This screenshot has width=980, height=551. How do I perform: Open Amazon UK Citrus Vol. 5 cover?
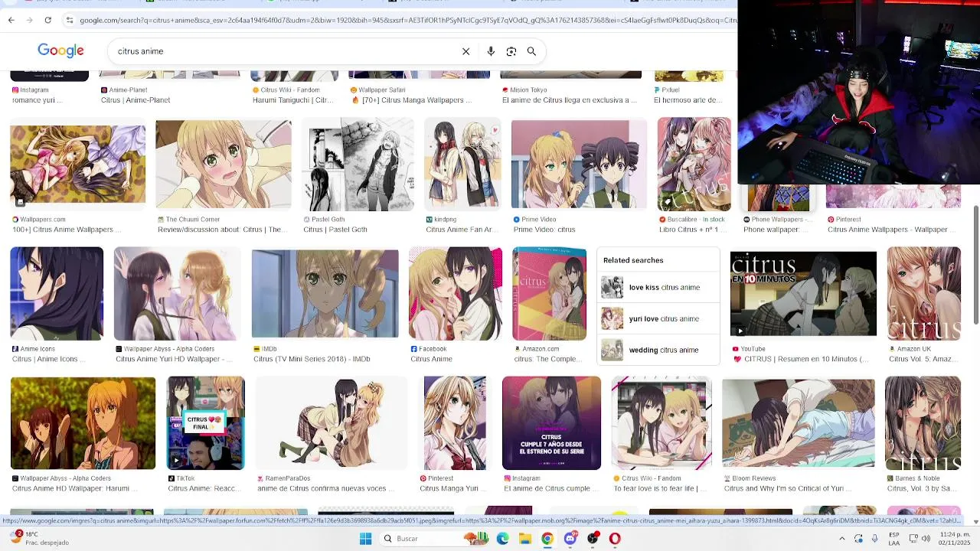(x=923, y=293)
